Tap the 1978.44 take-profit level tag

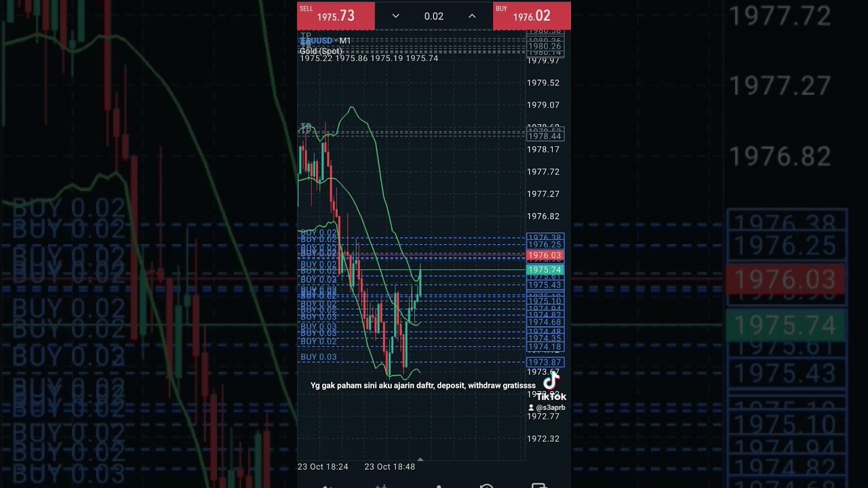coord(545,136)
